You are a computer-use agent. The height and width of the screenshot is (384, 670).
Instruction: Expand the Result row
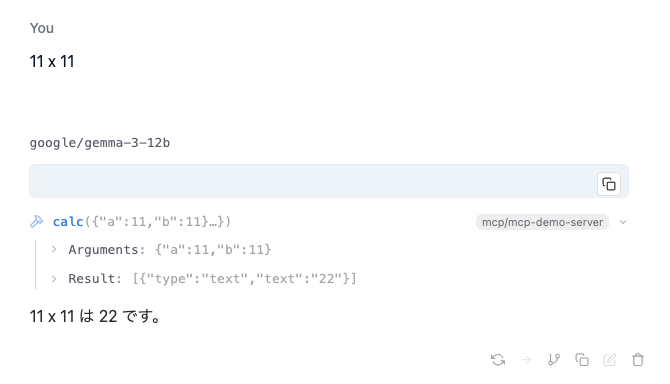[x=54, y=279]
